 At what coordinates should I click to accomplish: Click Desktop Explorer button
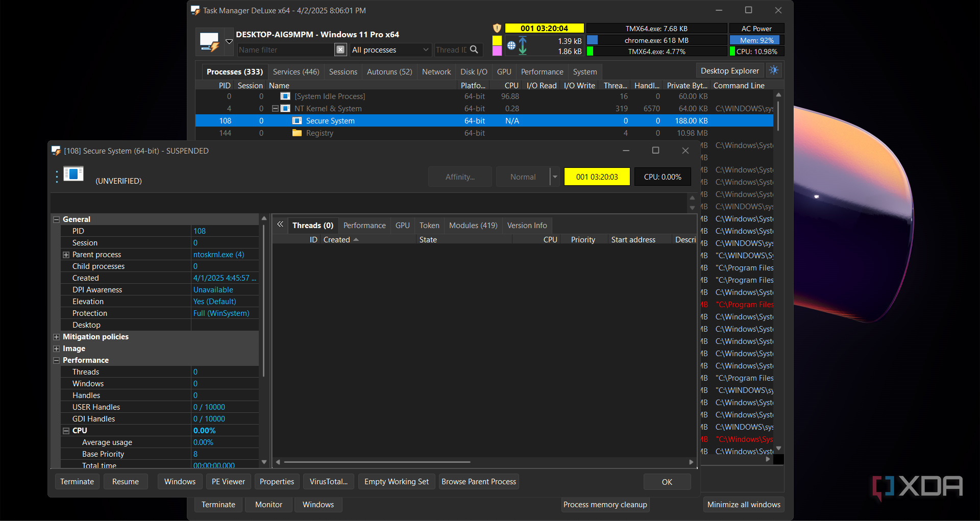730,70
